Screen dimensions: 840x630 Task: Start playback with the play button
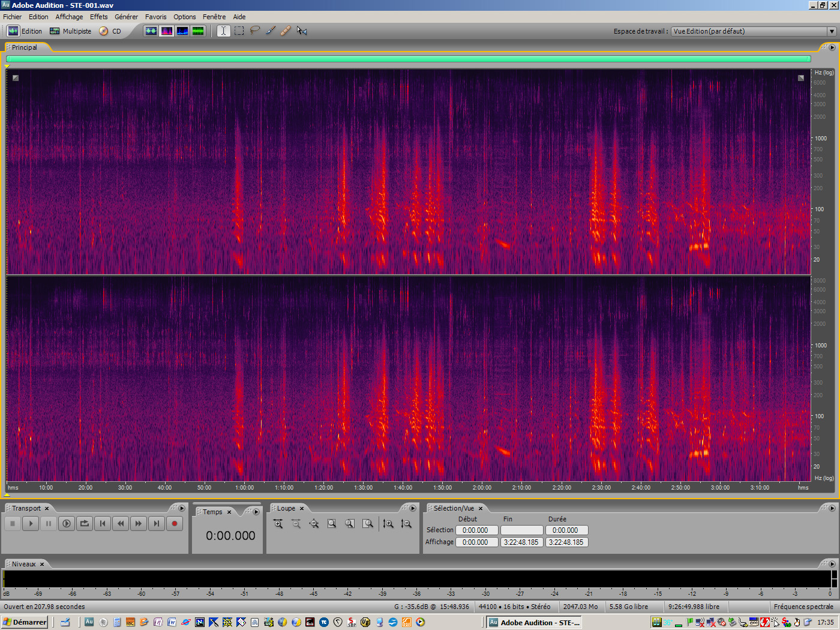31,523
